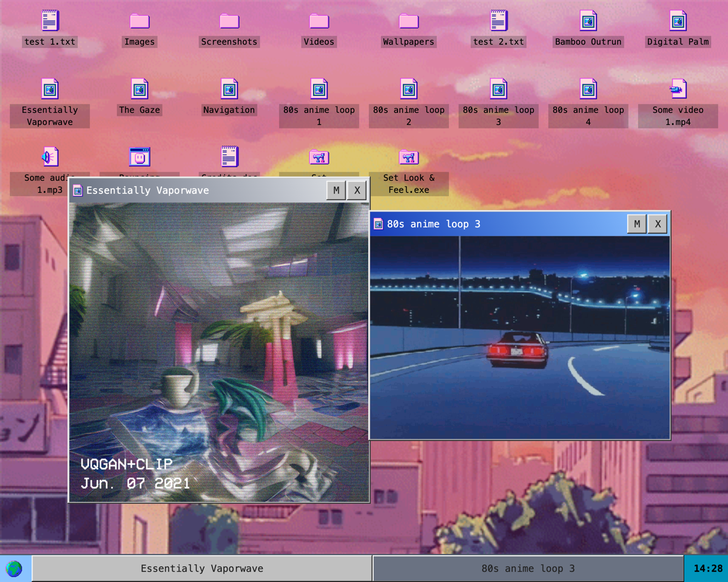Open the Videos folder
This screenshot has height=582, width=728.
(318, 21)
